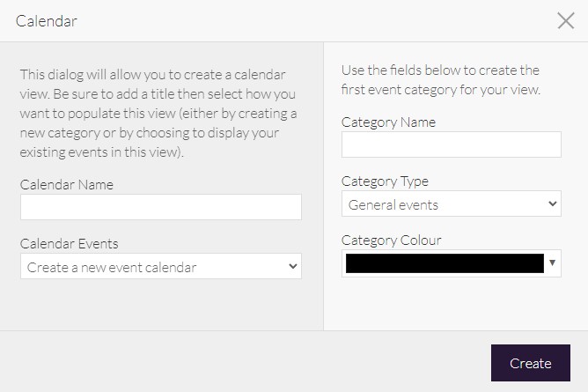
Task: Open the colour picker arrow beside the swatch
Action: click(x=553, y=263)
